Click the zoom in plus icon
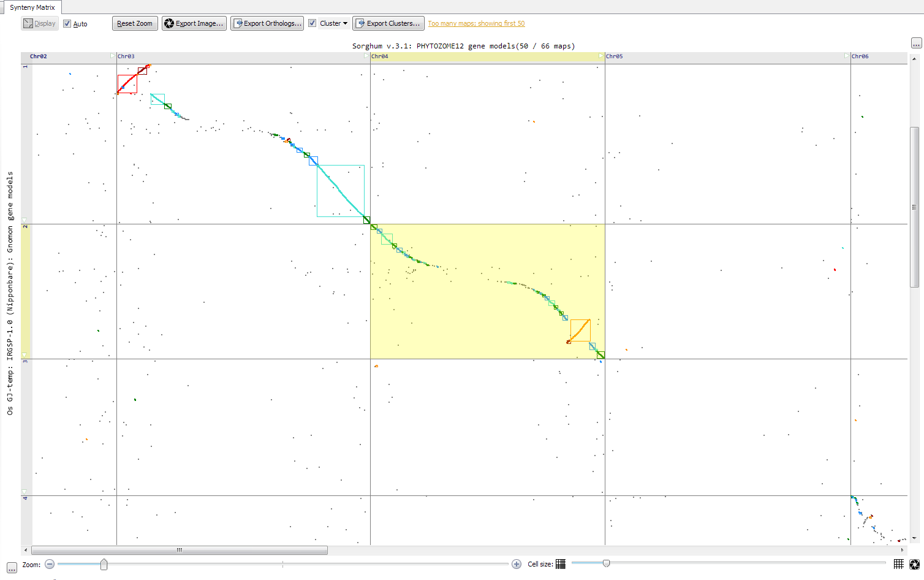This screenshot has height=580, width=924. pos(517,564)
